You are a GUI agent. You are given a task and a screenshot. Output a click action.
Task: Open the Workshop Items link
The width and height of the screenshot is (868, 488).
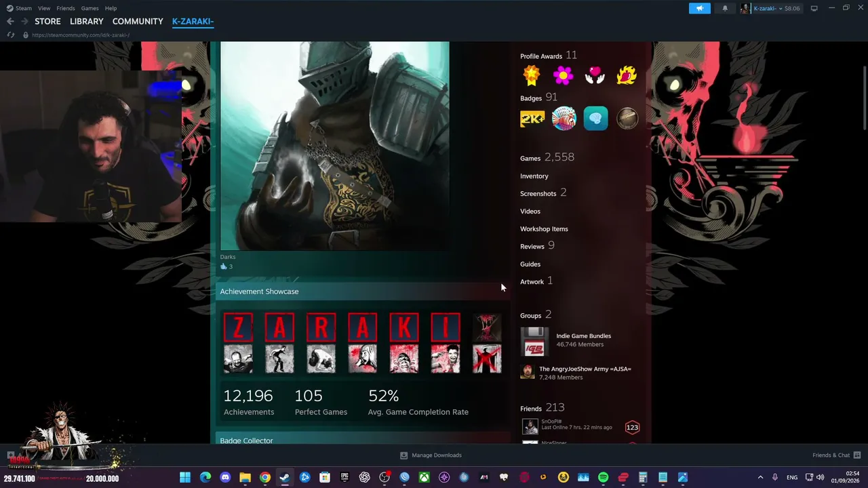(x=544, y=229)
